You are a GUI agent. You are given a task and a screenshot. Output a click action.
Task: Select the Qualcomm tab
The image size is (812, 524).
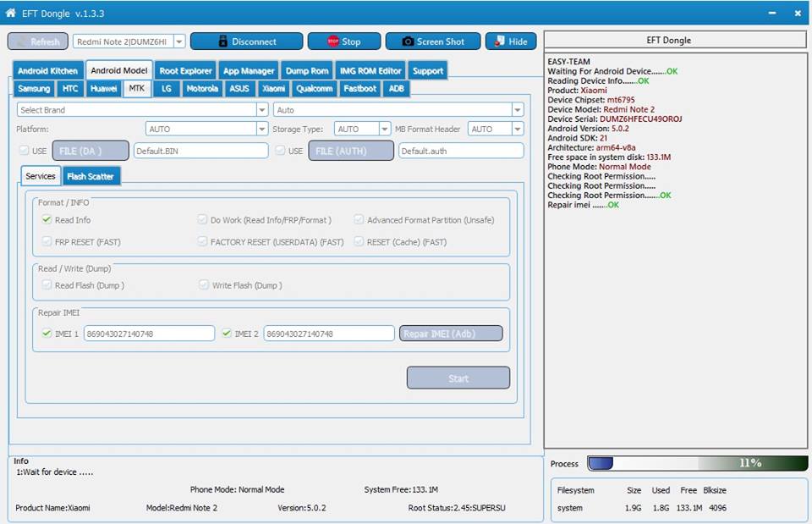click(x=315, y=89)
